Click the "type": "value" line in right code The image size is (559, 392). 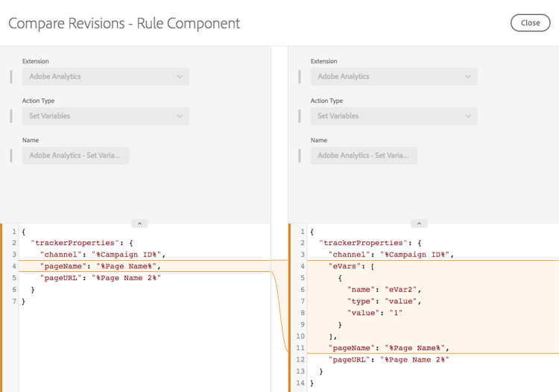pos(384,301)
